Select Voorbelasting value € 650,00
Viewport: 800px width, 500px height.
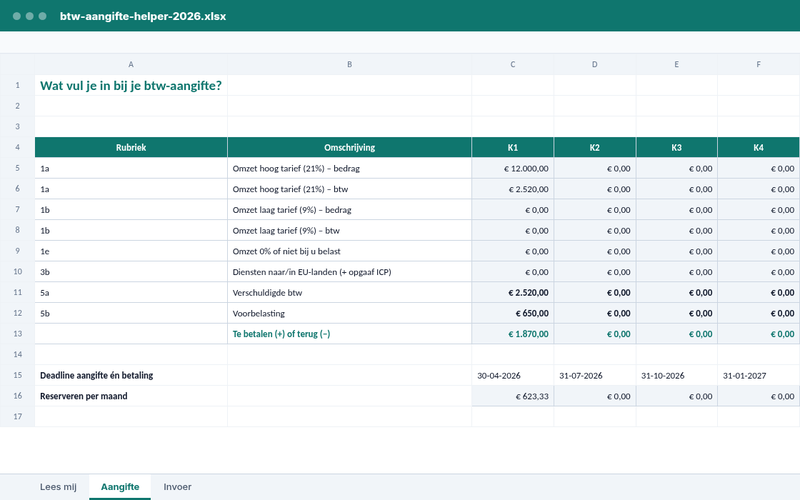coord(513,313)
